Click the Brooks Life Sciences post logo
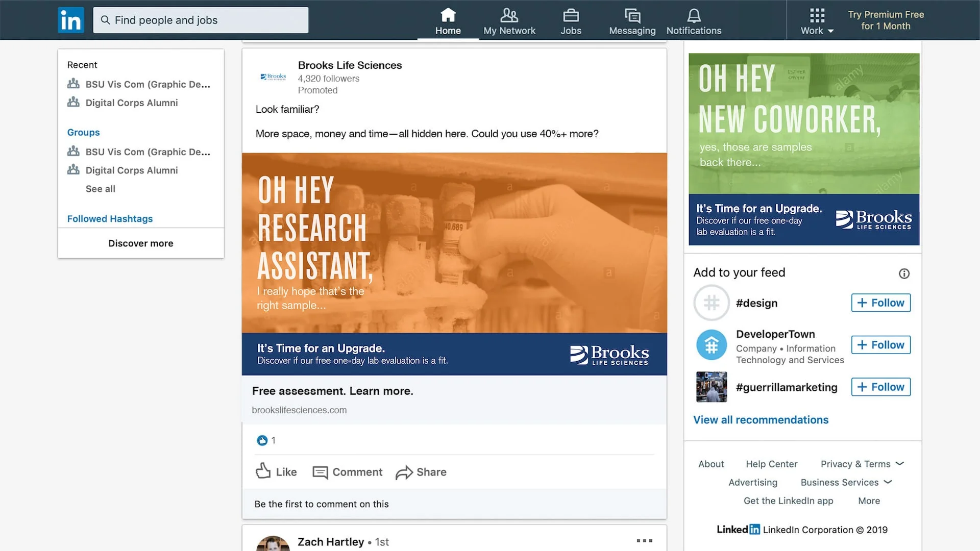Image resolution: width=980 pixels, height=551 pixels. tap(273, 77)
